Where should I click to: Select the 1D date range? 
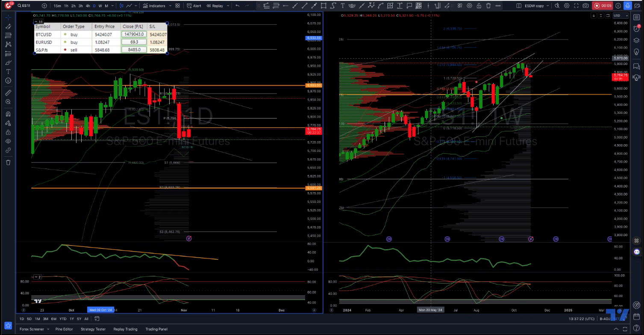(22, 319)
